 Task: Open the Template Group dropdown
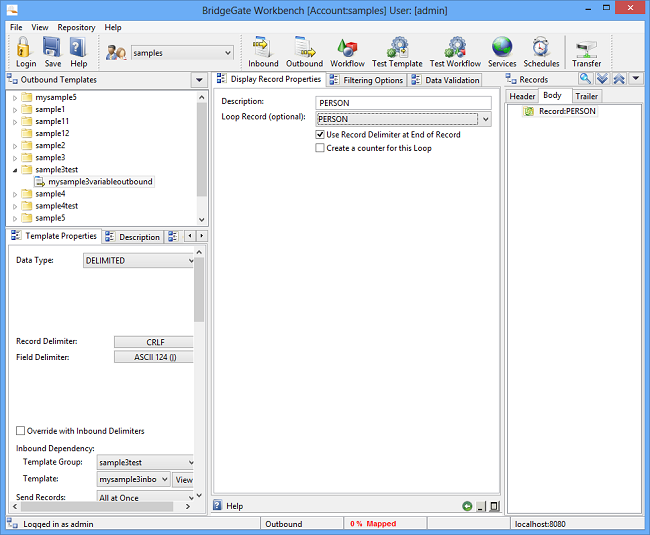[191, 462]
